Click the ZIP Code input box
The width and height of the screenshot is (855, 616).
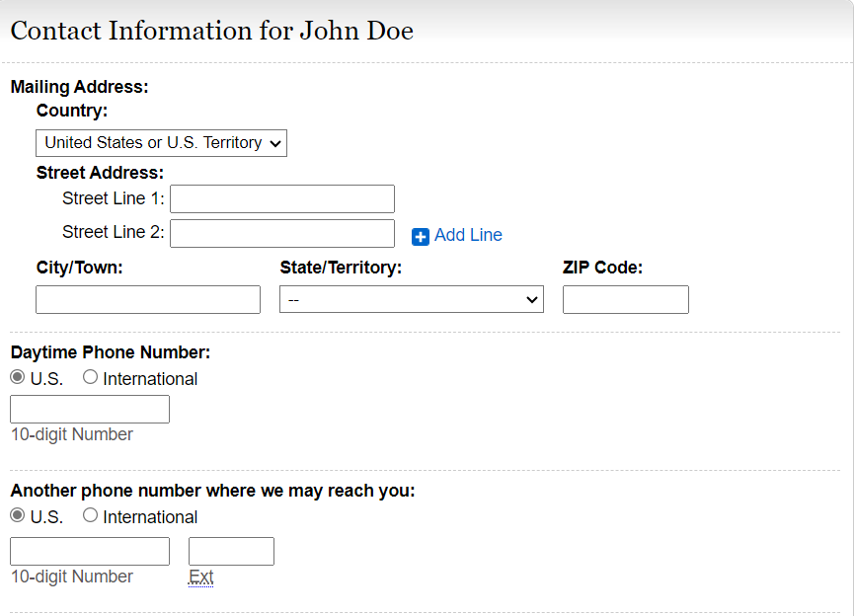625,299
